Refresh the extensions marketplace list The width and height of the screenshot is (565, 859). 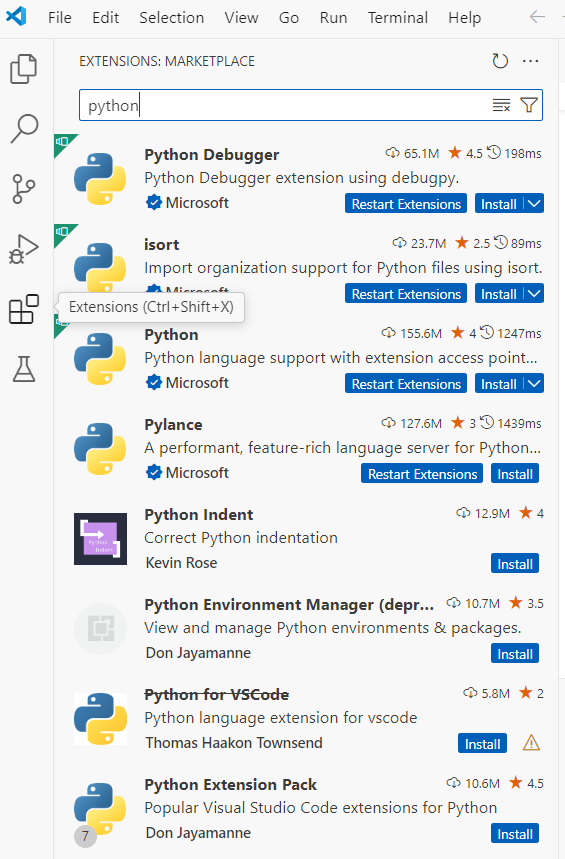(500, 61)
